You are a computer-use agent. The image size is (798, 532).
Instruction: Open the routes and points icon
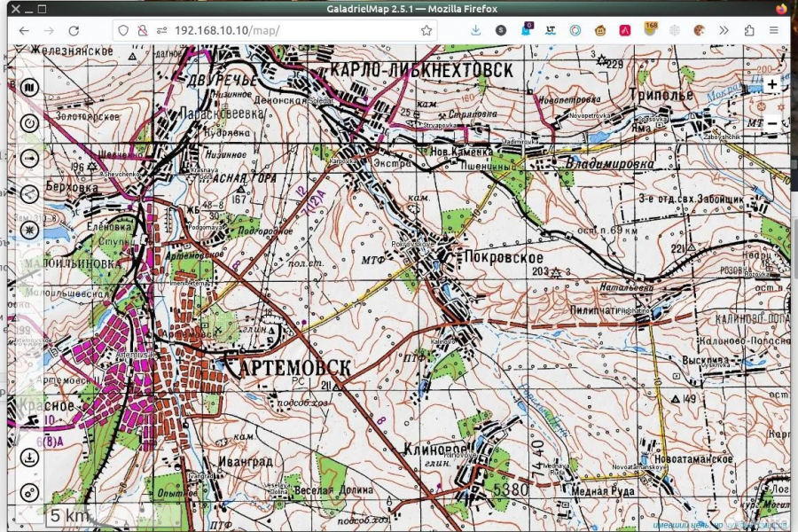tap(29, 194)
